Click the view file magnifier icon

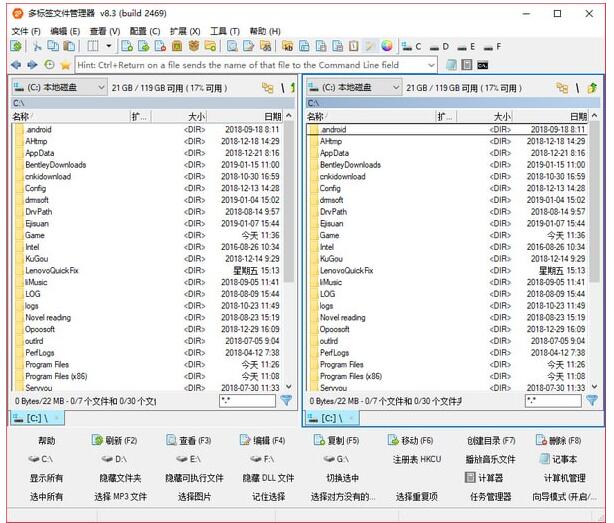click(232, 46)
